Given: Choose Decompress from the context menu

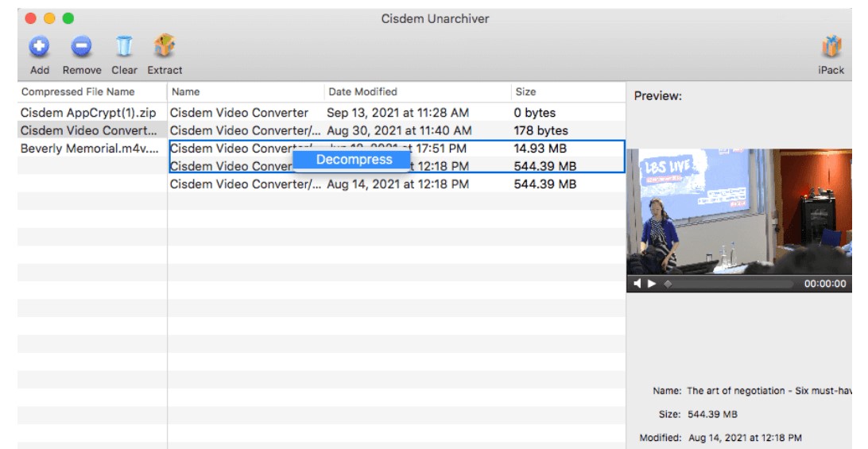Looking at the screenshot, I should click(x=354, y=160).
